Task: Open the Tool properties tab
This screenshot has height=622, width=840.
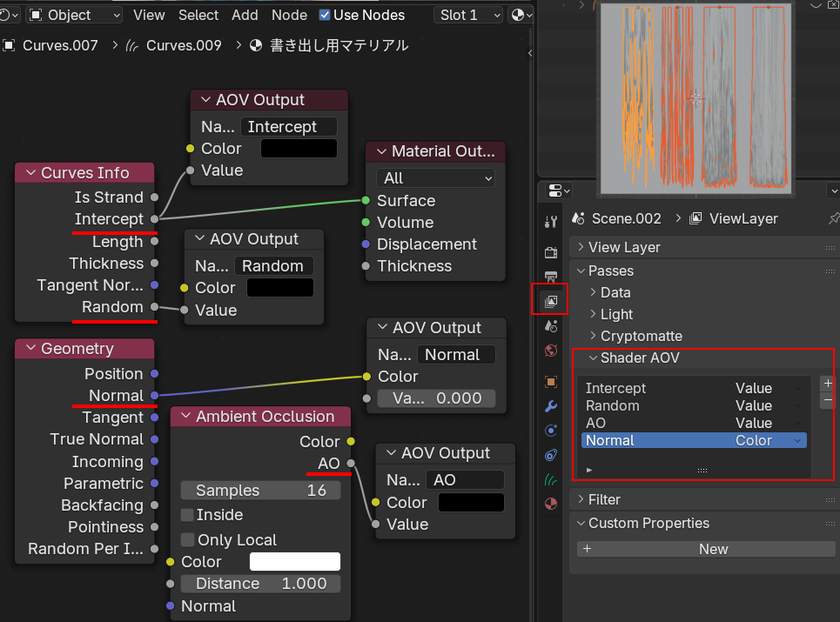Action: pos(550,222)
